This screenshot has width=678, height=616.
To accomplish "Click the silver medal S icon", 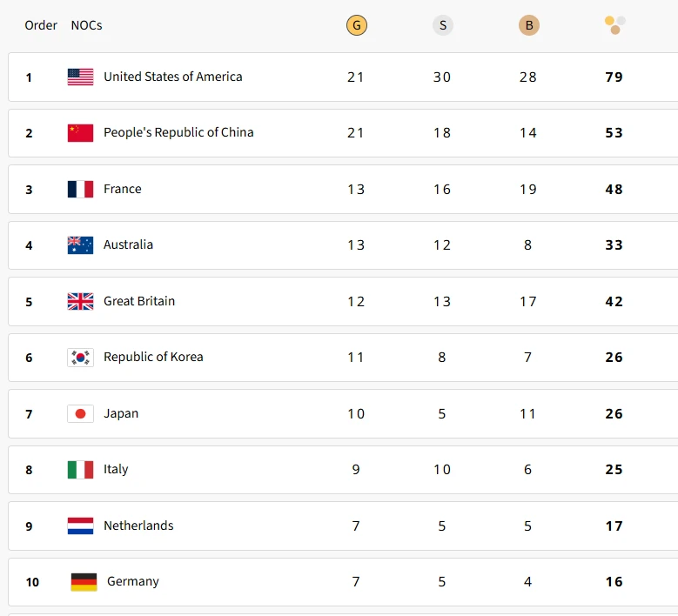I will point(442,25).
